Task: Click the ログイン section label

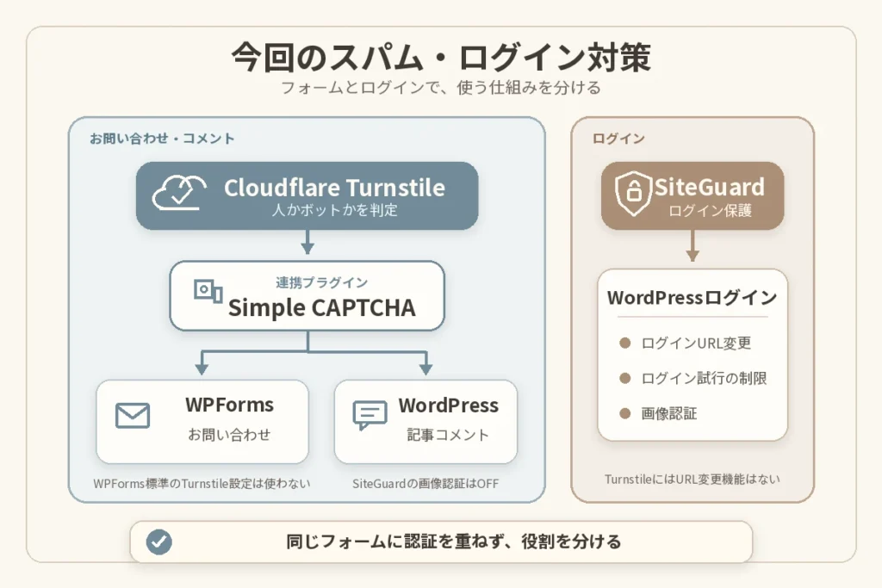Action: click(x=618, y=139)
